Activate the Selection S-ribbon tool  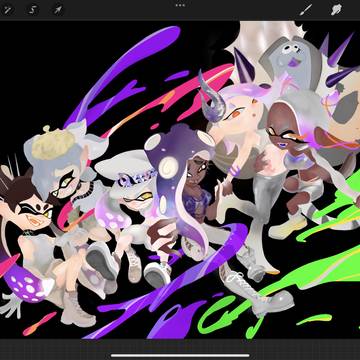(x=33, y=10)
